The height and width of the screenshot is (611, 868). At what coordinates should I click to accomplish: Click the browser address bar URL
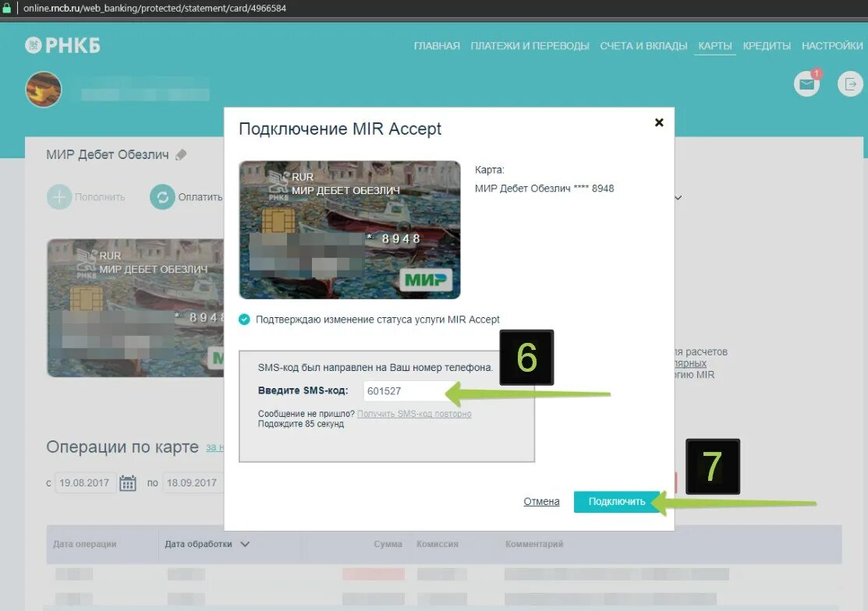154,9
